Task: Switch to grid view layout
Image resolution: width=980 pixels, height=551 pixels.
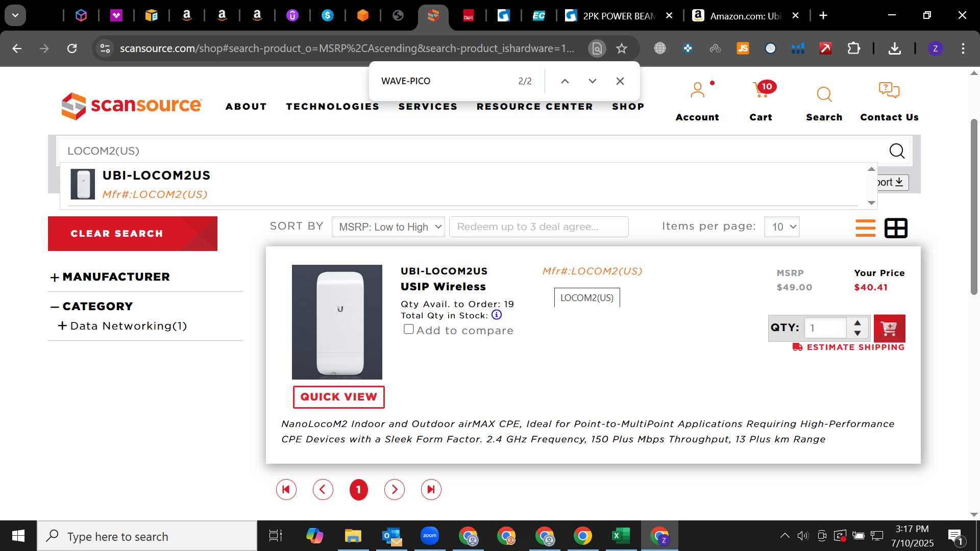Action: click(x=896, y=228)
